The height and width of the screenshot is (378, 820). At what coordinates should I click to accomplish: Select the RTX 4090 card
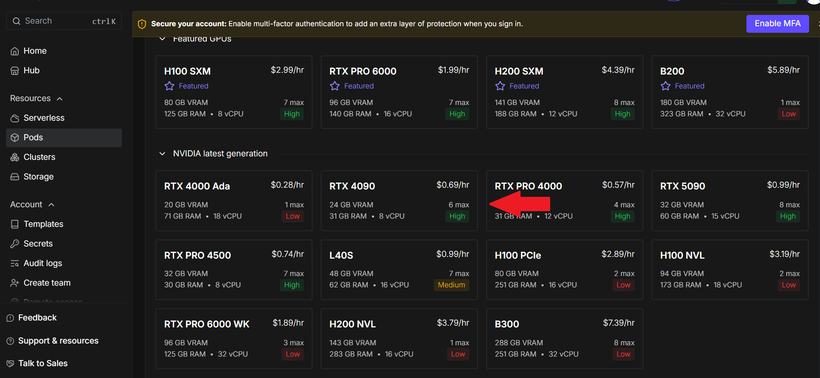point(399,200)
